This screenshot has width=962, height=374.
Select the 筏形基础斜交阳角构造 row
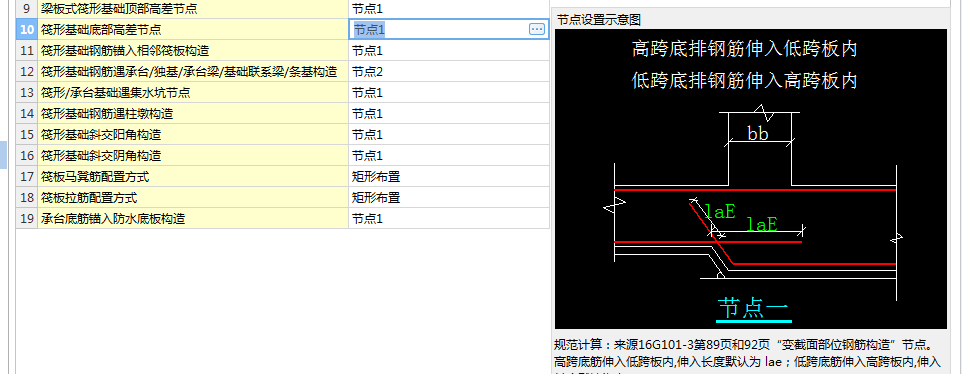(193, 134)
